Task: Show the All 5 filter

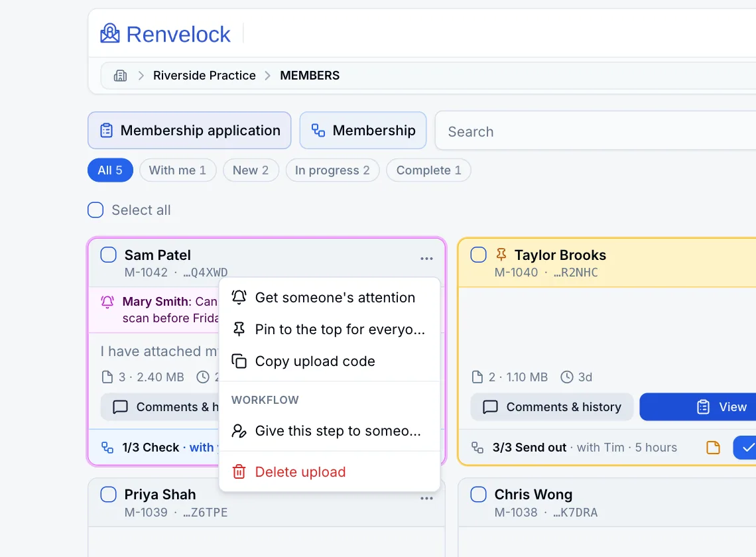Action: [110, 170]
